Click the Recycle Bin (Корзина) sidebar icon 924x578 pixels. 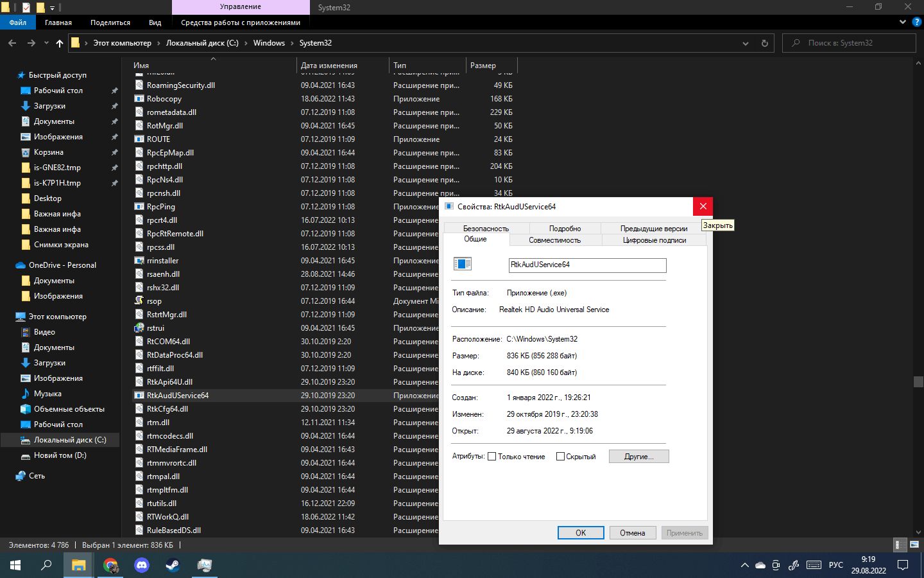click(x=26, y=152)
